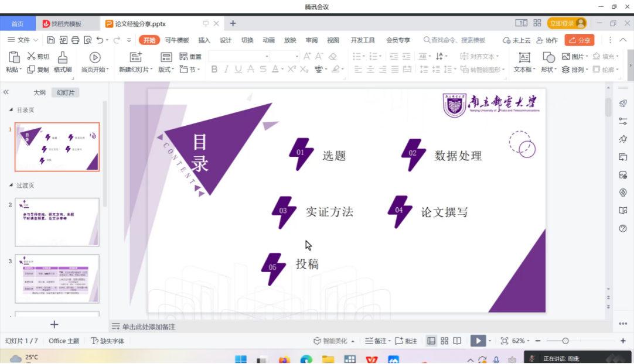Open the 插入 ribbon tab
This screenshot has width=634, height=364.
click(204, 40)
